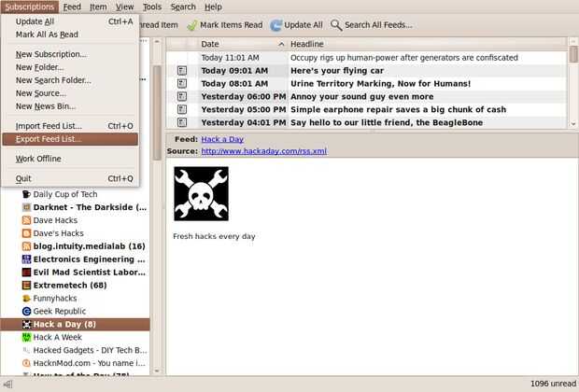
Task: Click the Dave's Hacks feed icon
Action: 26,233
